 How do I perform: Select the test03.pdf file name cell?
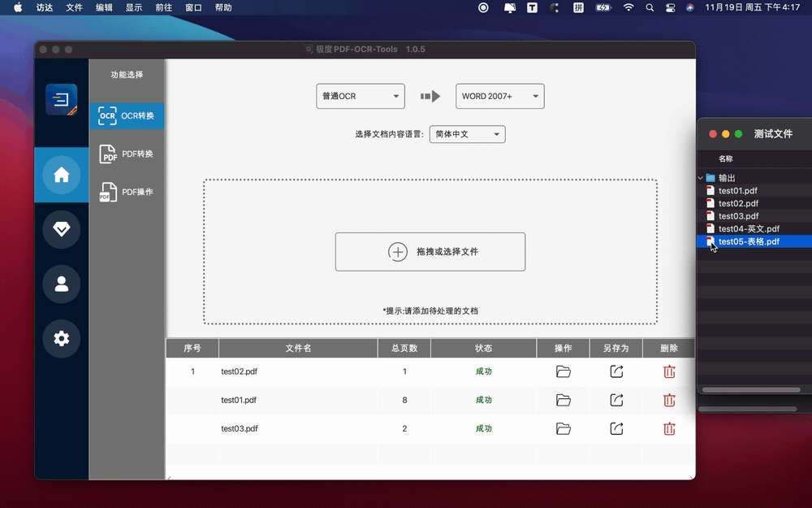pyautogui.click(x=298, y=428)
